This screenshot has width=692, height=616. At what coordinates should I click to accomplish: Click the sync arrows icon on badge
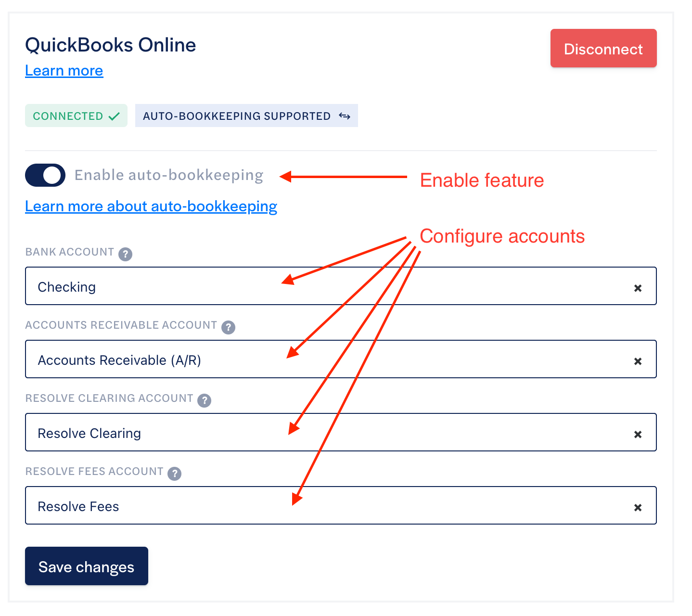(x=345, y=116)
